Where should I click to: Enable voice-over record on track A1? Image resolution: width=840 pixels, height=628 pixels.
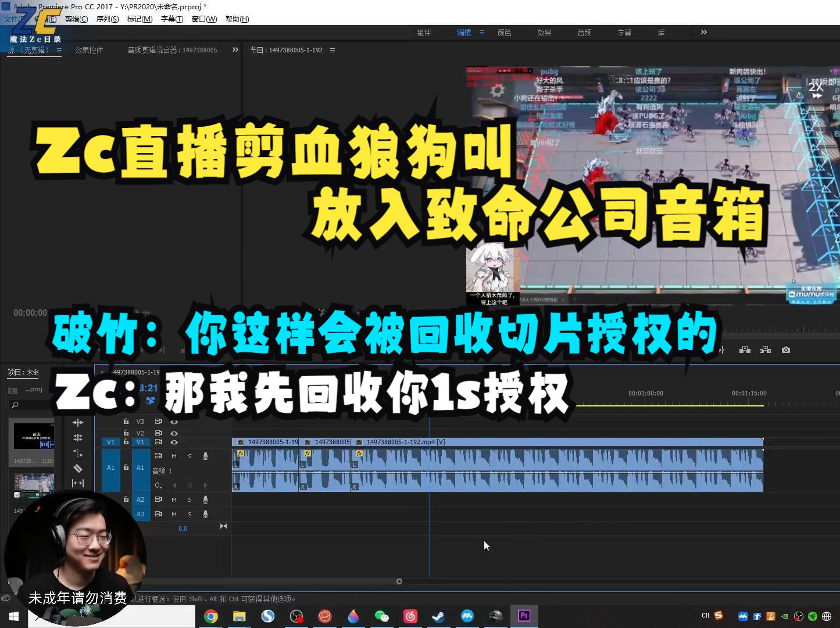(x=205, y=456)
